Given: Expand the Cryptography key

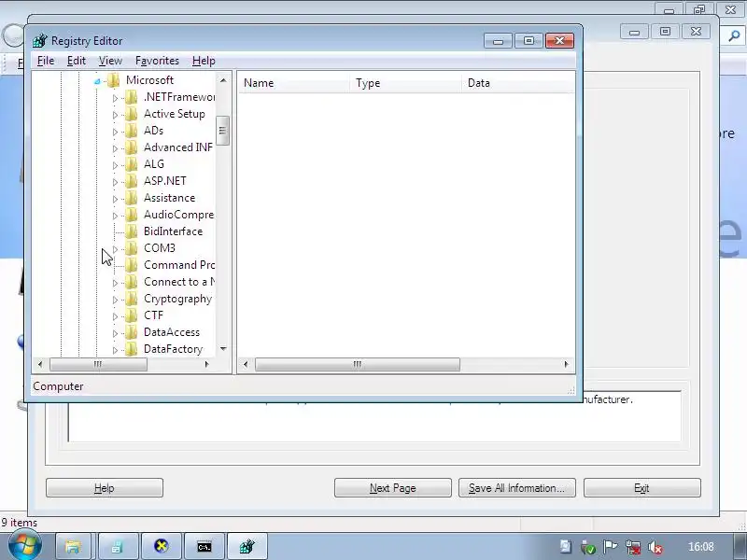Looking at the screenshot, I should (115, 300).
